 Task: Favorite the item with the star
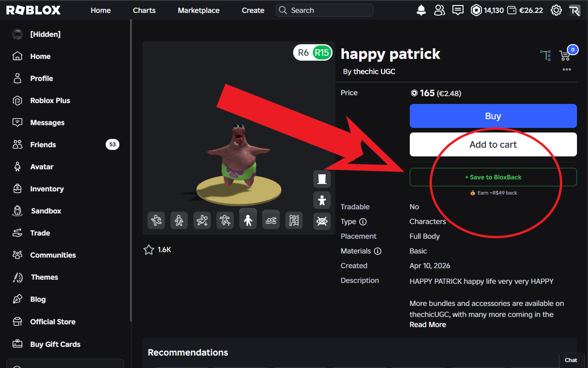[149, 250]
